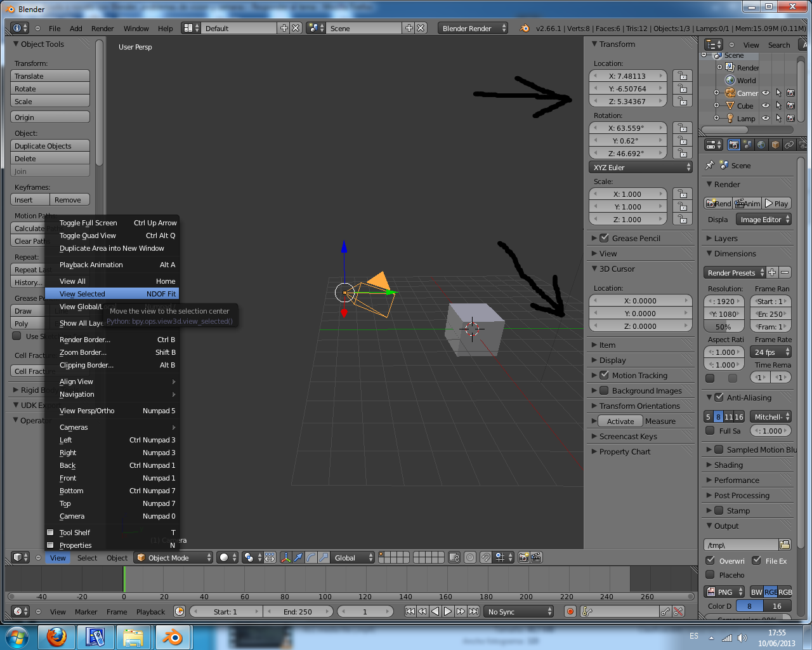Launch Firefox from the Windows taskbar
812x650 pixels.
tap(57, 637)
